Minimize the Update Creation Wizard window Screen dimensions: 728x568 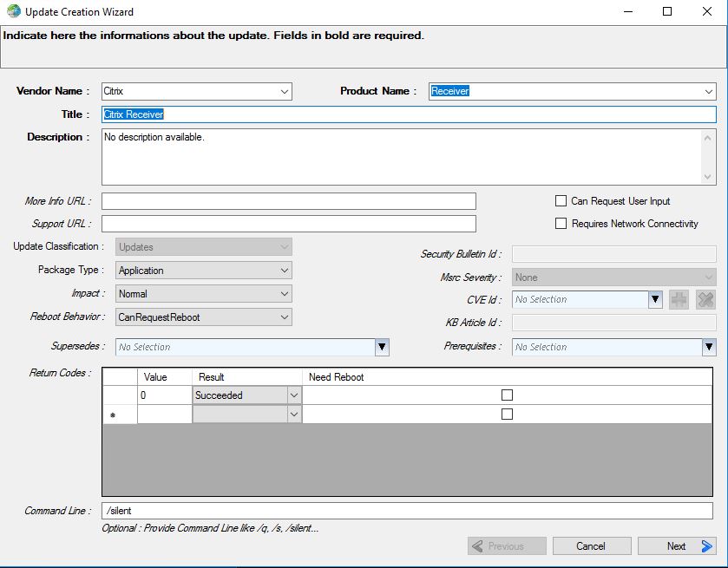628,11
